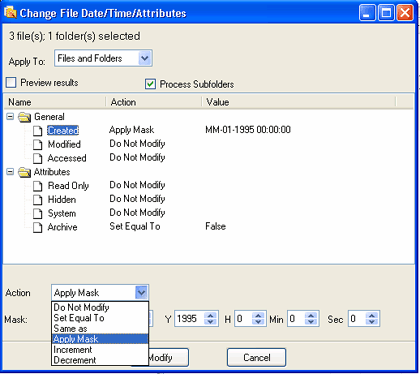Click the False value in Archive row

coord(215,226)
